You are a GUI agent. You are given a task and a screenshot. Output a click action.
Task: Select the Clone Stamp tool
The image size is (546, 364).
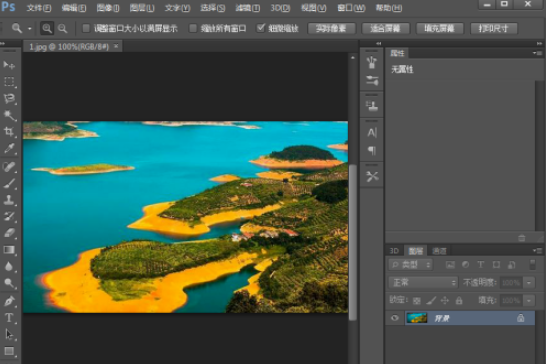(x=9, y=200)
